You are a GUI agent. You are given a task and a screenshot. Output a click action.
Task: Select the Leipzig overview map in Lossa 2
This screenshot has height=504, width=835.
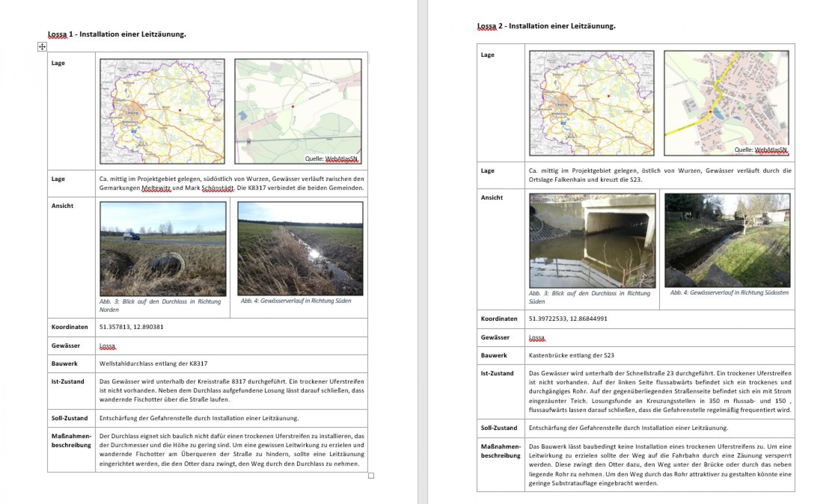[x=592, y=103]
